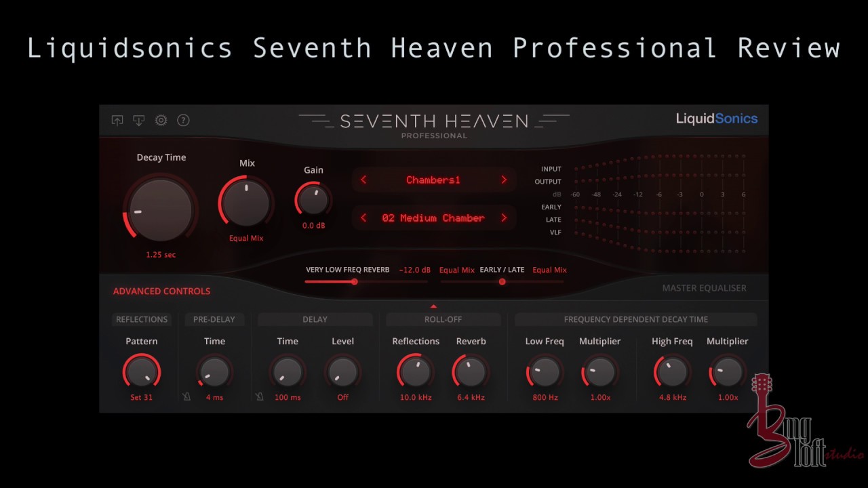This screenshot has width=868, height=488.
Task: Click the Set 31 pattern value
Action: point(141,398)
